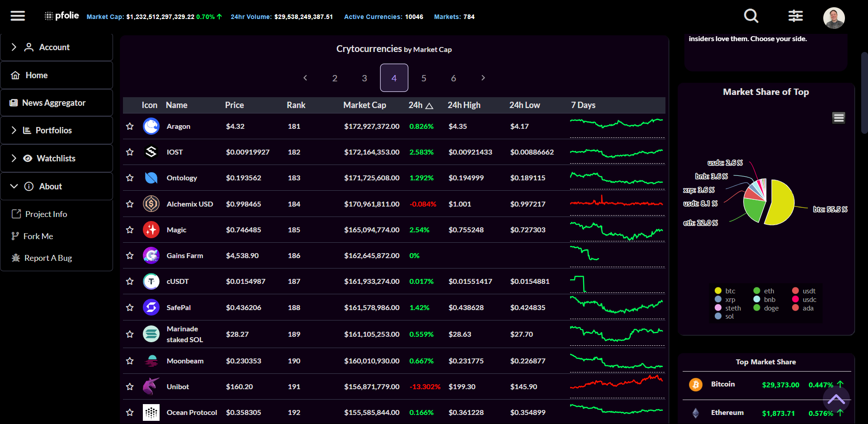Go to page 5
868x424 pixels.
pos(424,78)
